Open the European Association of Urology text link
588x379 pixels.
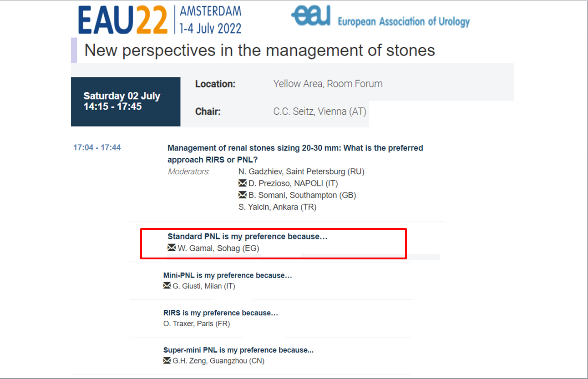[403, 21]
